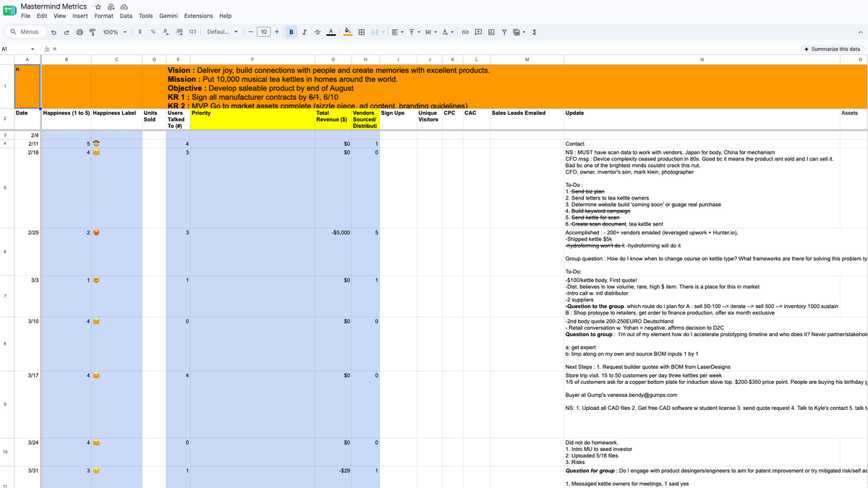The width and height of the screenshot is (868, 488).
Task: Open the Edit menu
Action: [42, 16]
